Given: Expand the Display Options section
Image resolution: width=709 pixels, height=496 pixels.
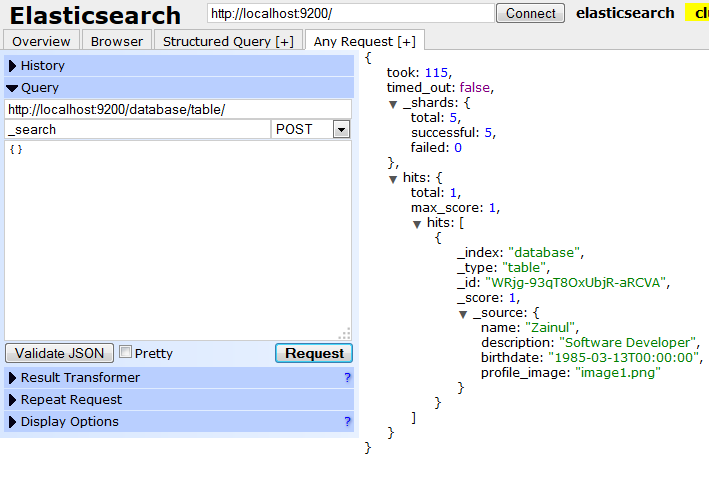Looking at the screenshot, I should click(179, 421).
